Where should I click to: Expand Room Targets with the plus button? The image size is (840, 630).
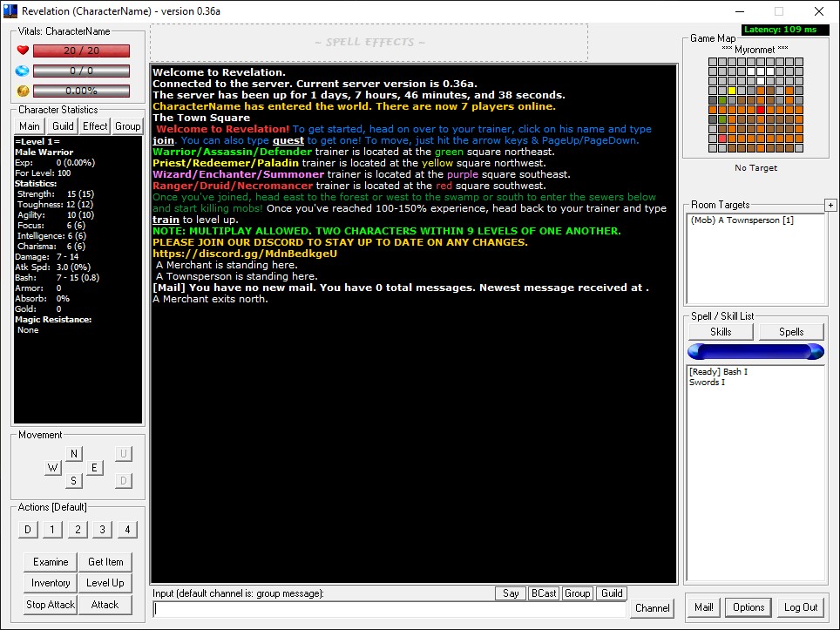coord(830,205)
